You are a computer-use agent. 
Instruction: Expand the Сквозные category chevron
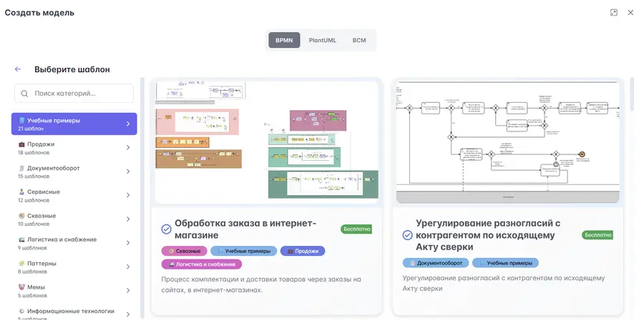[128, 219]
